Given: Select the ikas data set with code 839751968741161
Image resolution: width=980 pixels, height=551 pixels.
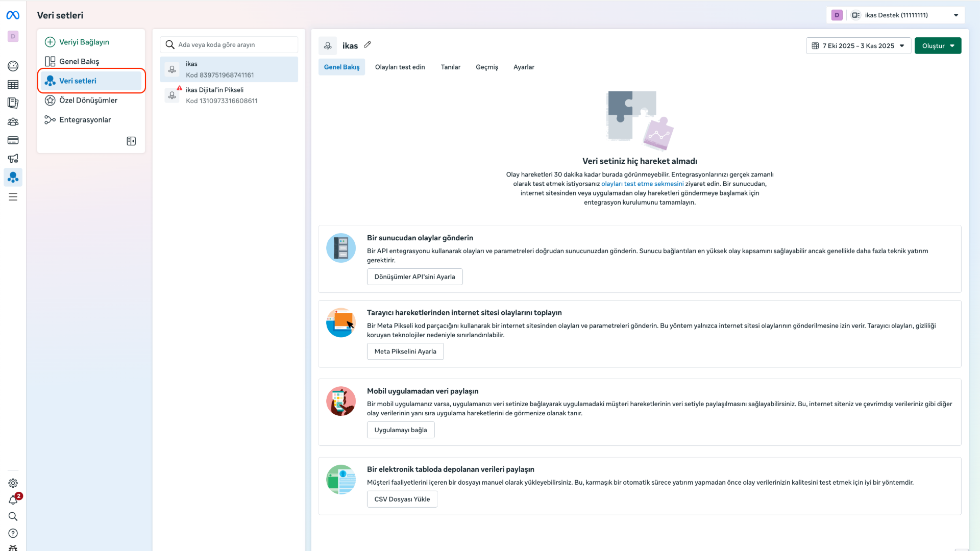Looking at the screenshot, I should 229,69.
